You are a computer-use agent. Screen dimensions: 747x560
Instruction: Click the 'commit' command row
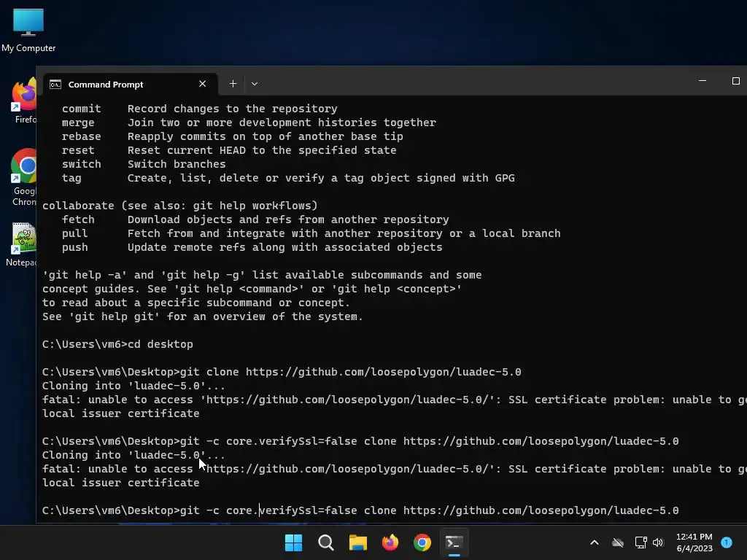tap(200, 109)
